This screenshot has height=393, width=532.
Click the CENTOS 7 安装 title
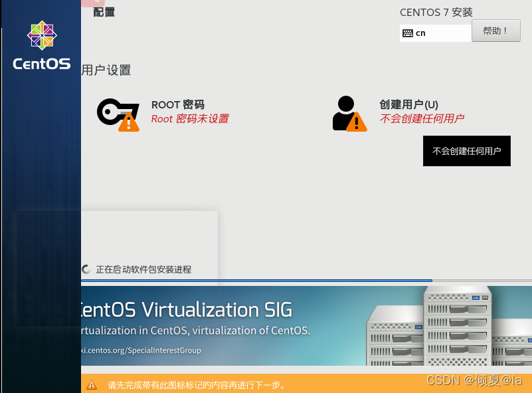pos(436,13)
